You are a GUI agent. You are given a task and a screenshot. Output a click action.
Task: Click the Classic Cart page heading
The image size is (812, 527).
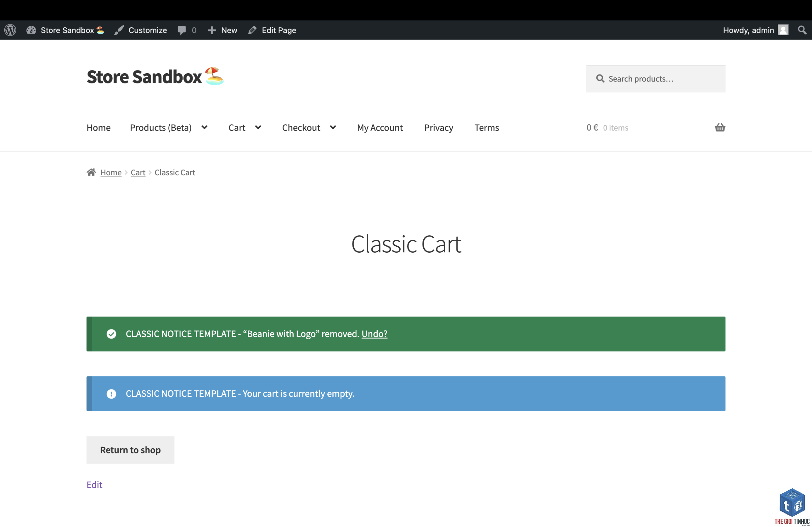coord(406,244)
